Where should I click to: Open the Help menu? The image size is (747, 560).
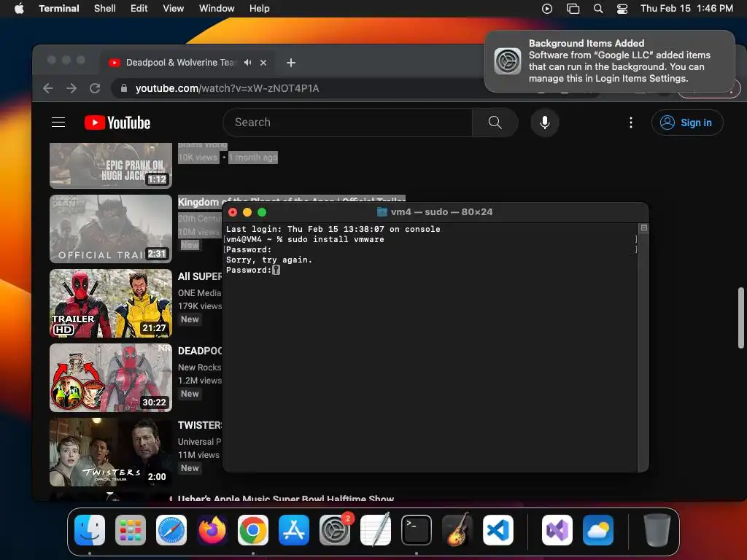260,9
